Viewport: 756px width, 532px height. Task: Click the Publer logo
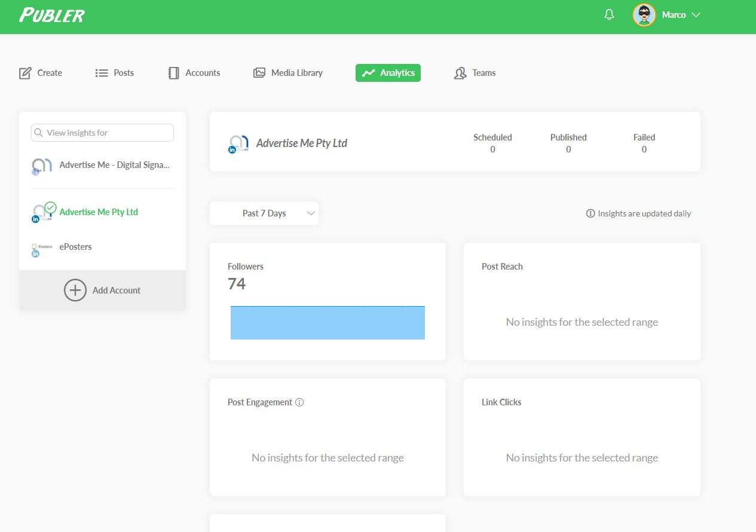pos(51,15)
